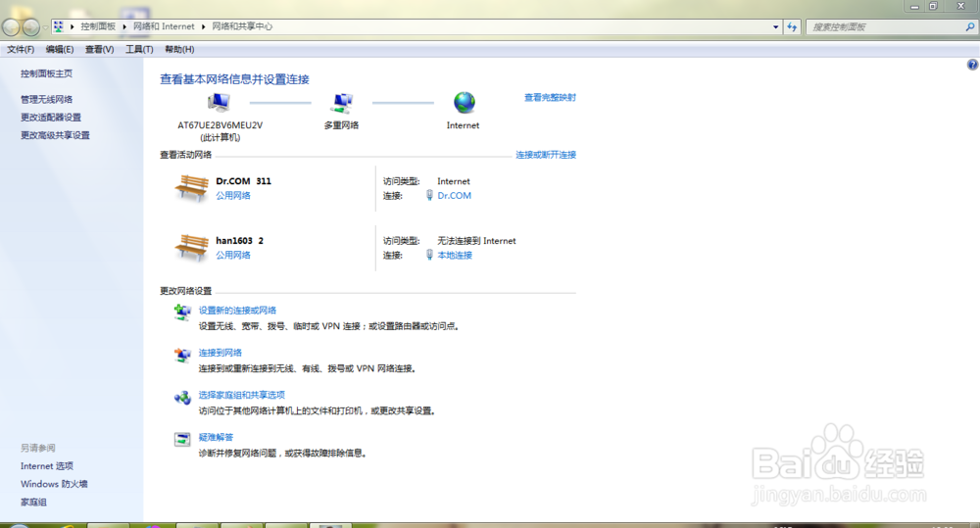Click the 疑难解答 link

pos(216,438)
